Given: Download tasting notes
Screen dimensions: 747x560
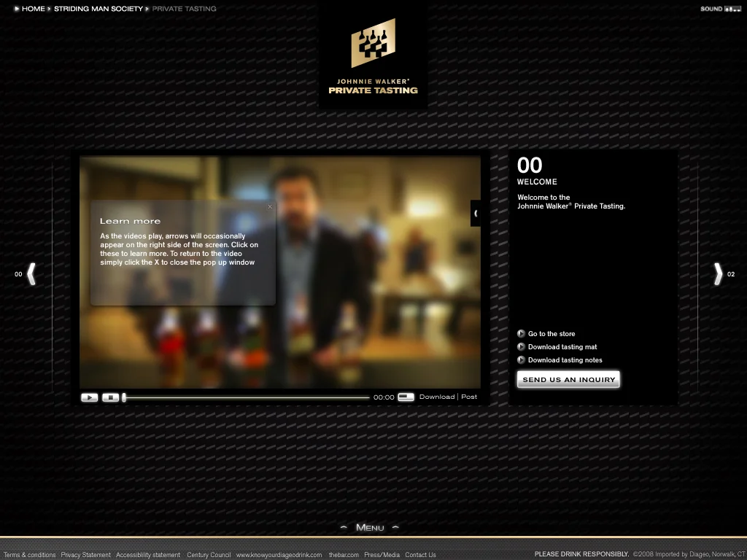Looking at the screenshot, I should click(565, 360).
